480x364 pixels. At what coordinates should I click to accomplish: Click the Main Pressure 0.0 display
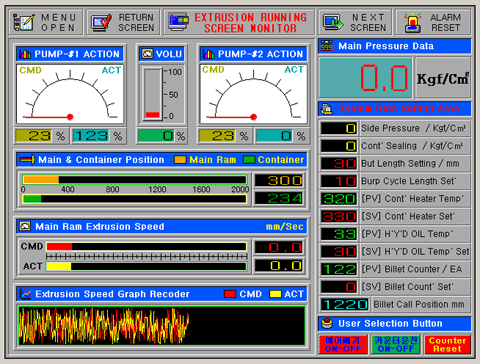[365, 78]
